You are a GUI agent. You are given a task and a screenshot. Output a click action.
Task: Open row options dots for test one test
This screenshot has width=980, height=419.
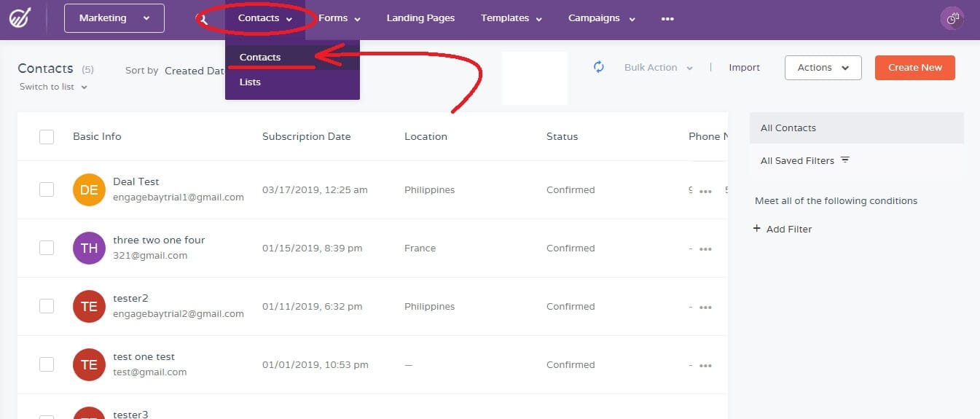pos(705,366)
